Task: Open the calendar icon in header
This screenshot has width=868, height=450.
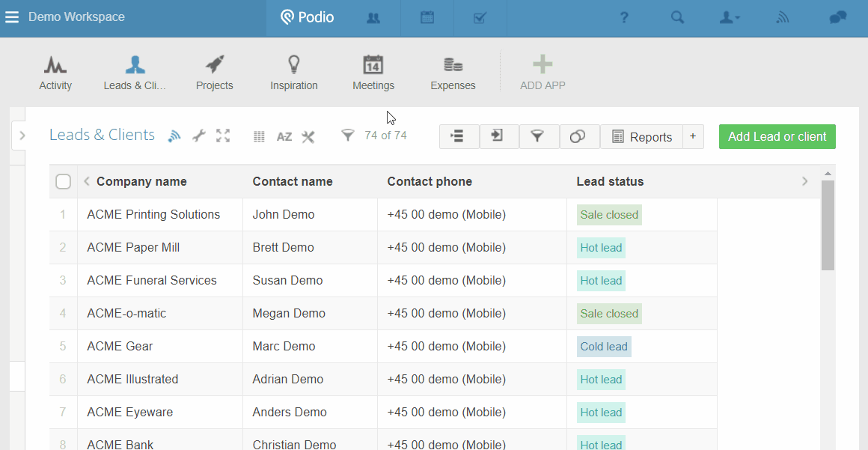Action: 427,17
